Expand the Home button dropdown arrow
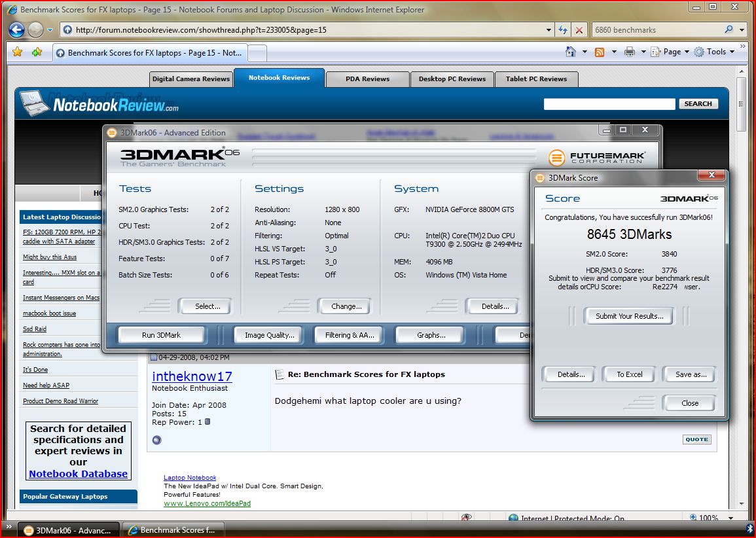This screenshot has height=538, width=756. click(x=585, y=52)
